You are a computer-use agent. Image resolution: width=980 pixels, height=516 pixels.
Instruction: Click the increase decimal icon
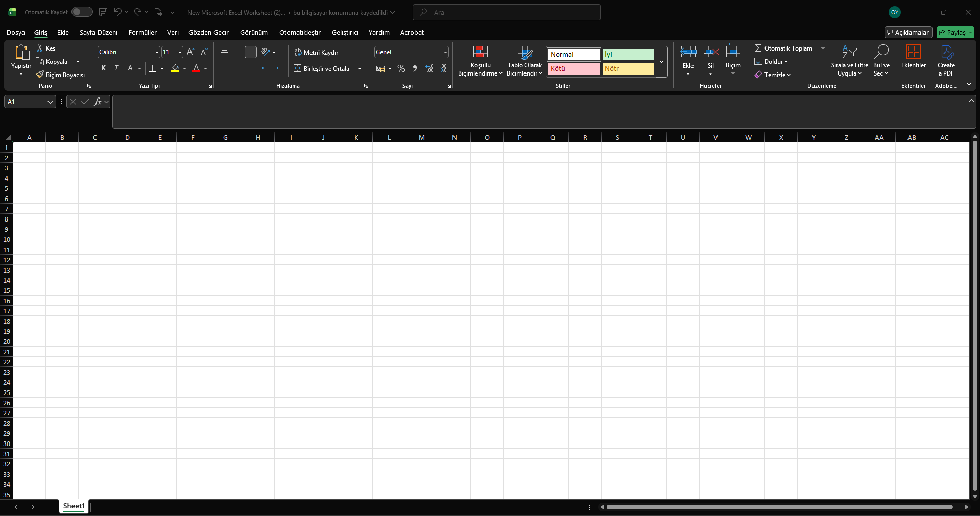(429, 68)
